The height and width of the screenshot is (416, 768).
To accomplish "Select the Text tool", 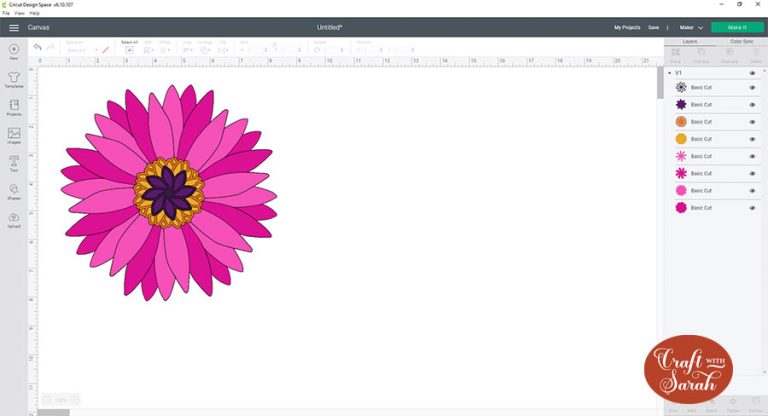I will pos(14,161).
